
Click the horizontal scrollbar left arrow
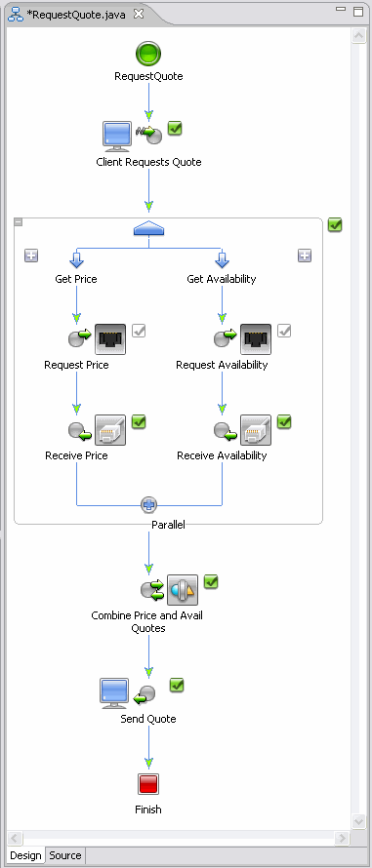click(15, 838)
